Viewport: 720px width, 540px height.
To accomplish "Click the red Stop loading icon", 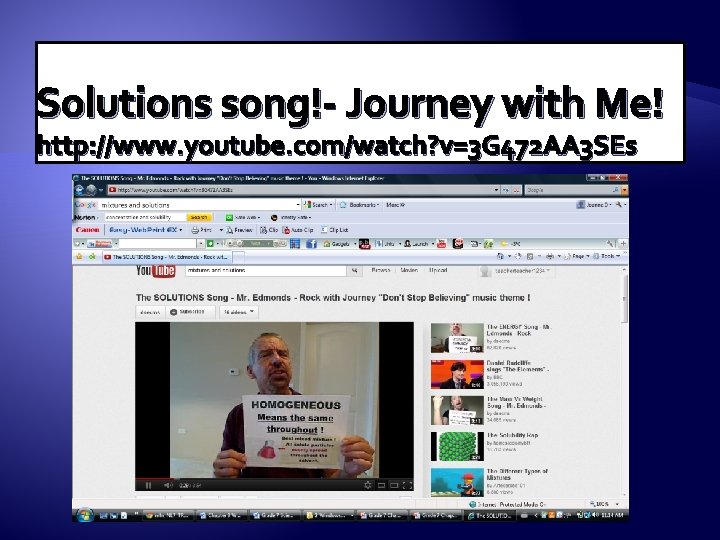I will pyautogui.click(x=517, y=190).
